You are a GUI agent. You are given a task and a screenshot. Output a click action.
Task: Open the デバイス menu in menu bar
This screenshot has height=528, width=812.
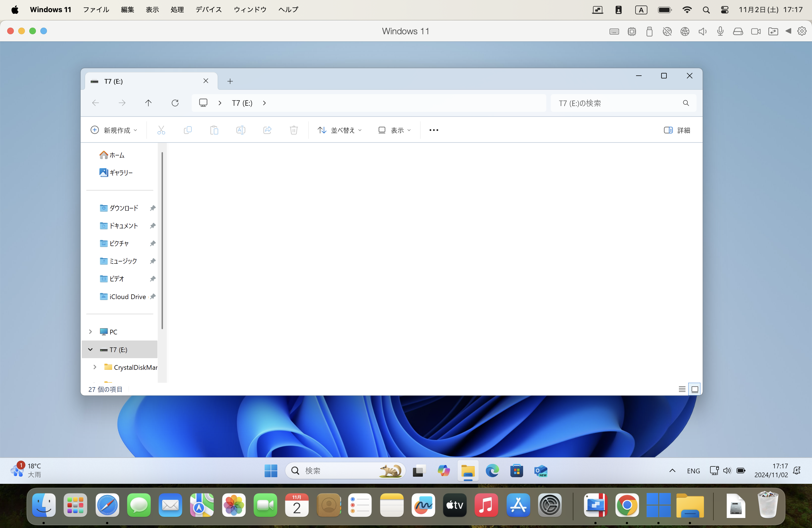[x=209, y=10]
